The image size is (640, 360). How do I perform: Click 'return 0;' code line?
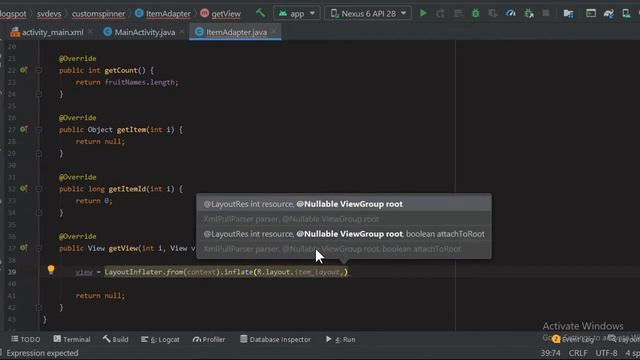coord(94,201)
